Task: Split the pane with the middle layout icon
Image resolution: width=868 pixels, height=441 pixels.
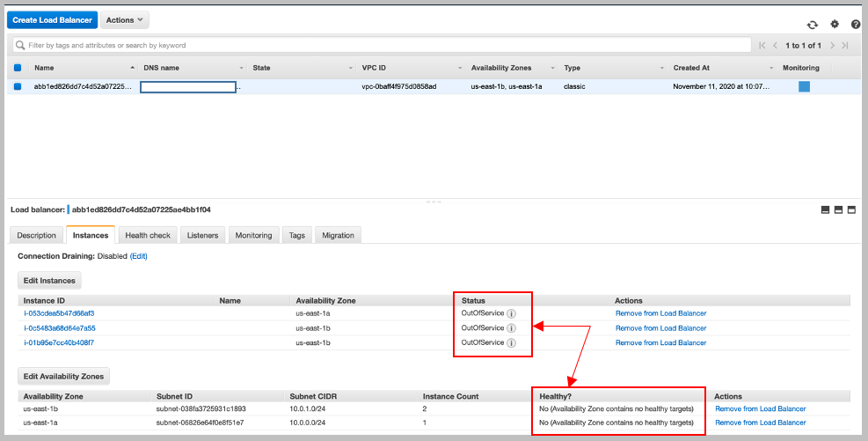Action: pos(838,210)
